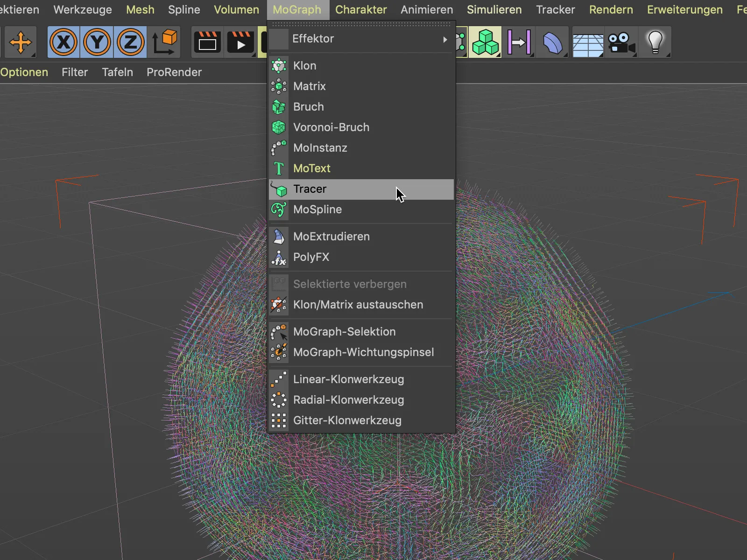Open the Rendern menu
The width and height of the screenshot is (747, 560).
(611, 10)
